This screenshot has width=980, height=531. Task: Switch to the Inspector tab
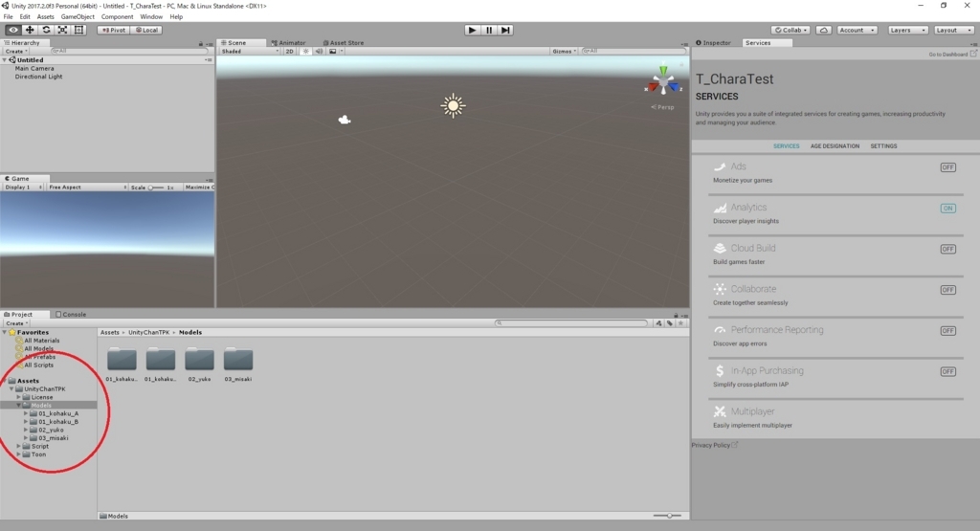pyautogui.click(x=714, y=43)
